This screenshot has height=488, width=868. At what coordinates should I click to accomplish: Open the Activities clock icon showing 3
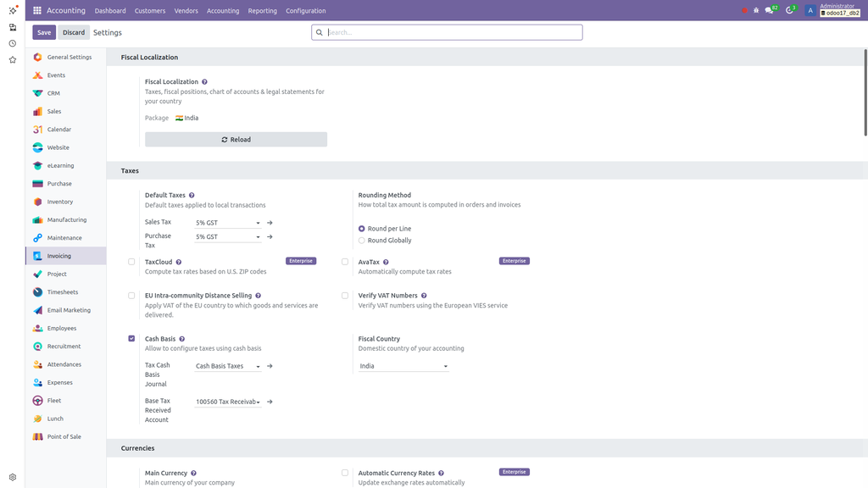point(789,10)
